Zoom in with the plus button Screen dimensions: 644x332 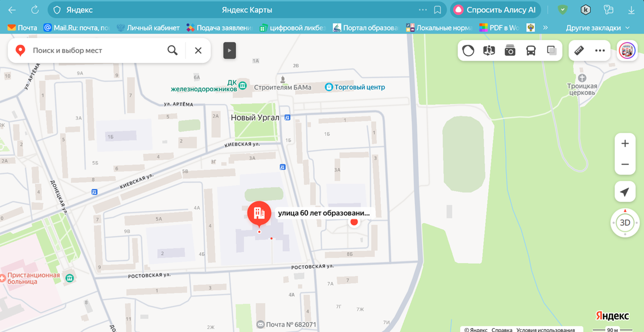(625, 143)
